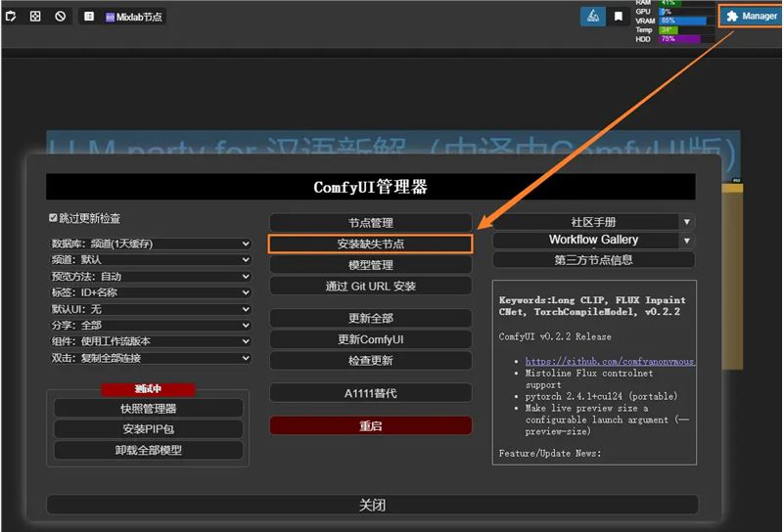This screenshot has height=532, width=783.
Task: Open 模型管理 button
Action: click(x=371, y=265)
